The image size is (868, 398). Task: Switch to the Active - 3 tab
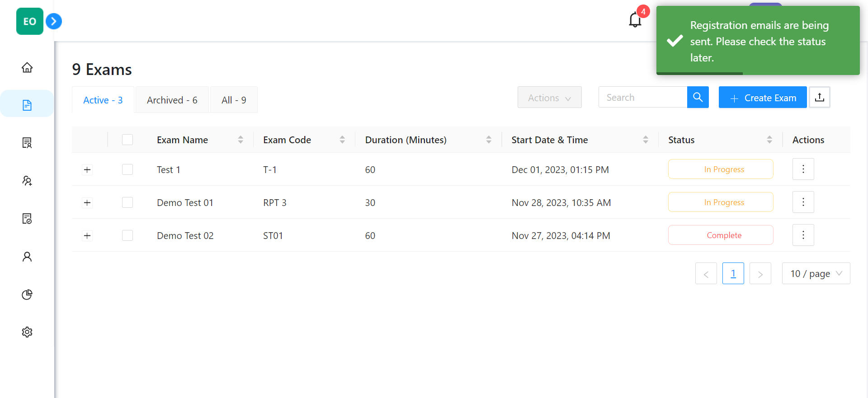pyautogui.click(x=103, y=100)
